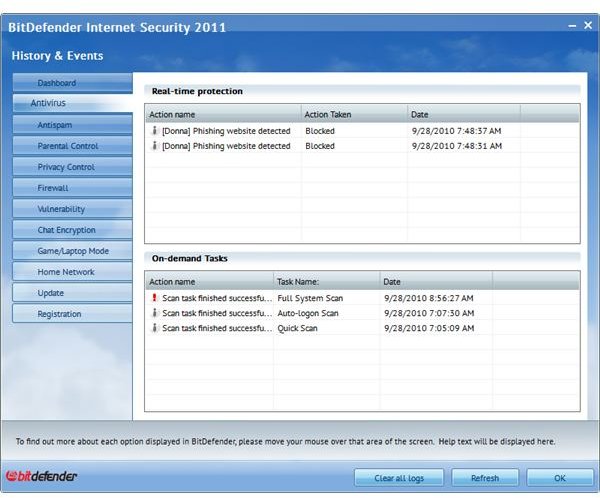Screen dimensions: 600x498
Task: Click the Real-time protection section heading
Action: coord(197,91)
